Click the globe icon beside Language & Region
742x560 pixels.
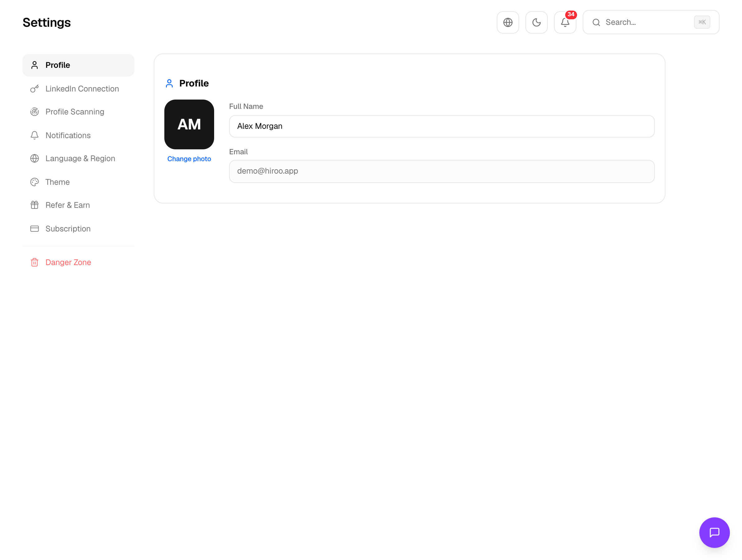35,158
